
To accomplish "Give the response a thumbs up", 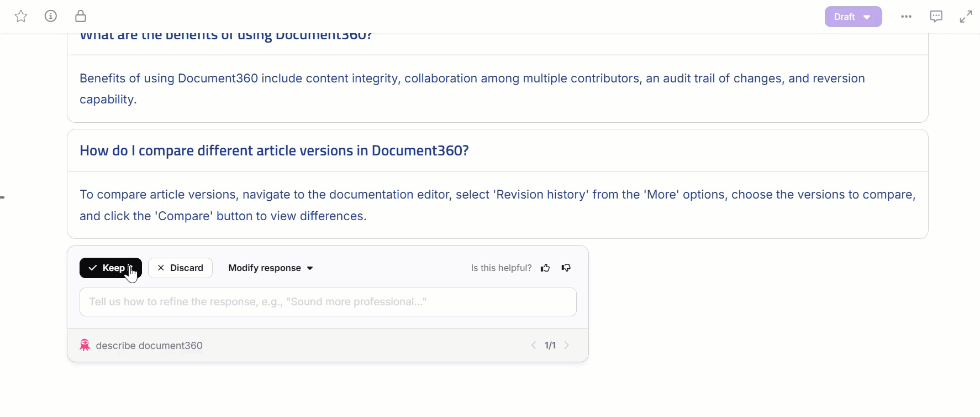I will pos(545,268).
